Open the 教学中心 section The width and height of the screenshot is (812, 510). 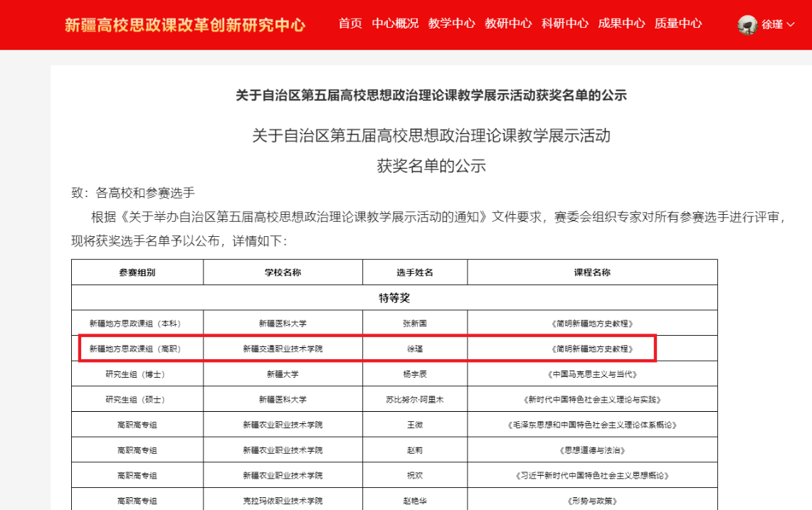[x=451, y=23]
